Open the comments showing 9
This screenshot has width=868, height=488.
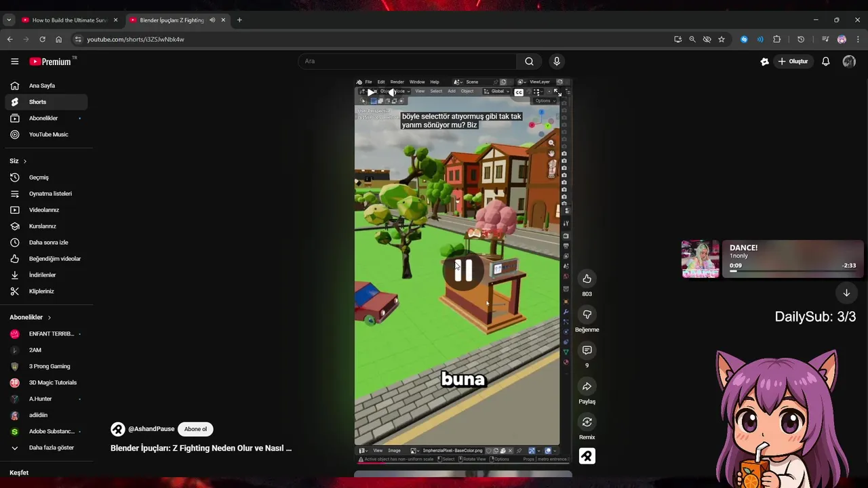tap(587, 350)
